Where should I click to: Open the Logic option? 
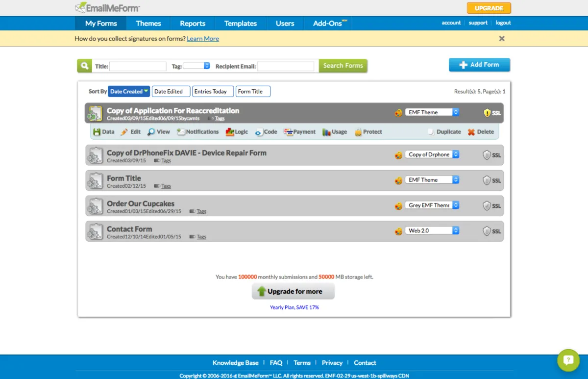click(x=237, y=132)
